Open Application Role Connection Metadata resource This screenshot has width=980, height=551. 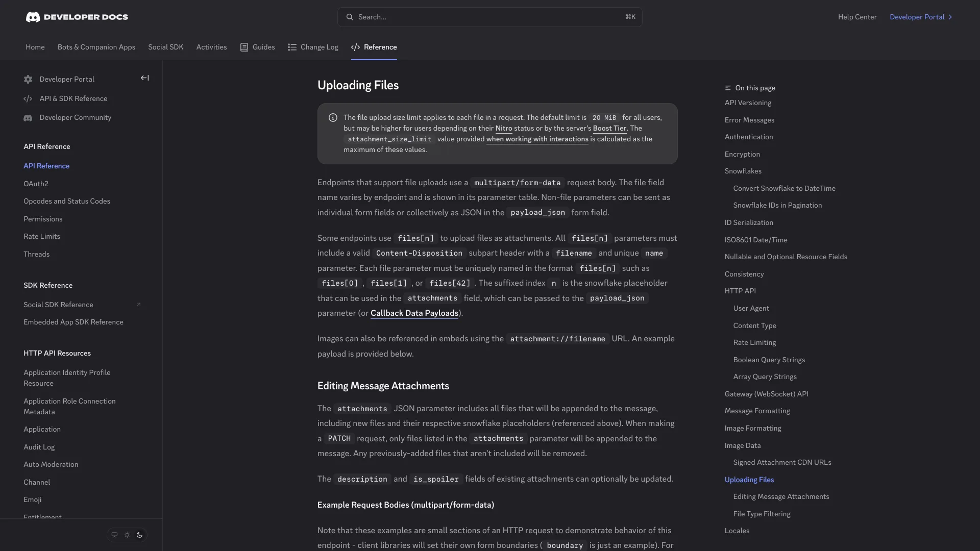pyautogui.click(x=69, y=407)
